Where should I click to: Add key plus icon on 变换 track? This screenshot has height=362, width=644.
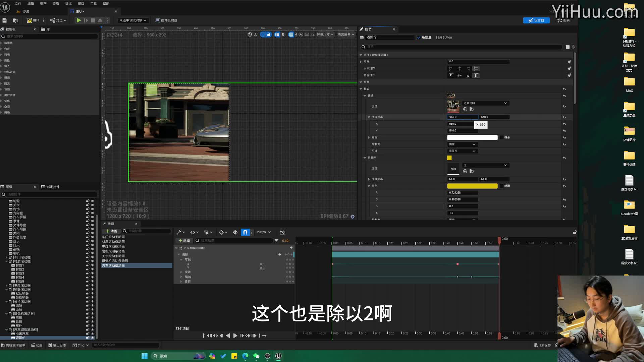[280, 254]
